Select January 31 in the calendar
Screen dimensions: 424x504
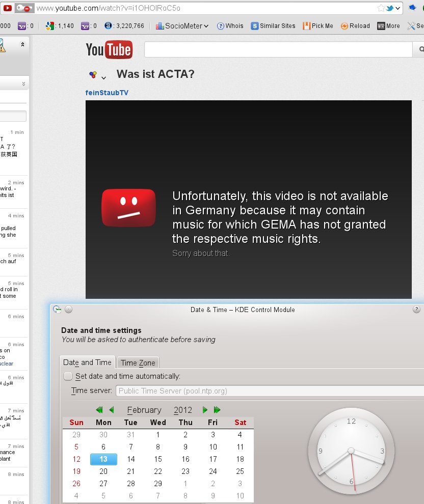tap(130, 435)
